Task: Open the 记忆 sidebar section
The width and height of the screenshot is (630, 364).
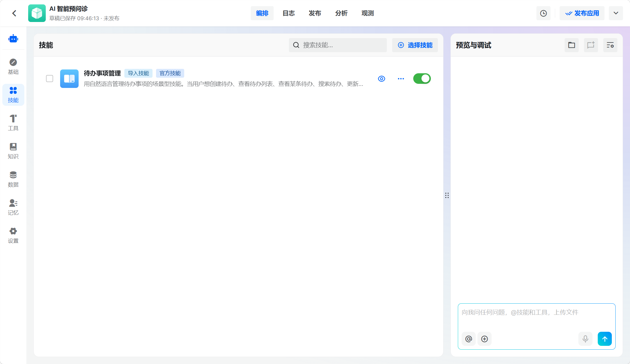Action: click(13, 207)
